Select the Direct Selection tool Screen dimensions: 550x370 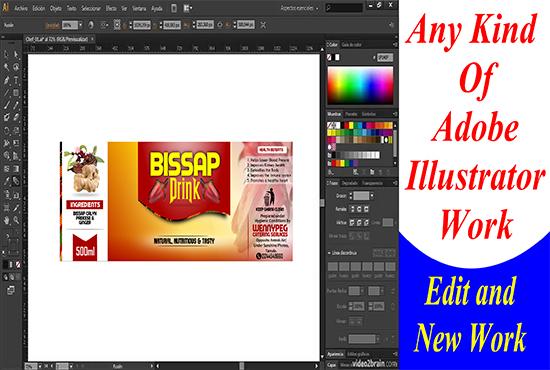[16, 54]
